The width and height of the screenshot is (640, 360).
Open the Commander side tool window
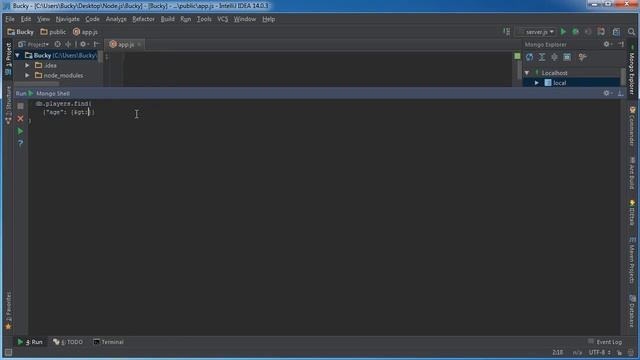pyautogui.click(x=632, y=127)
